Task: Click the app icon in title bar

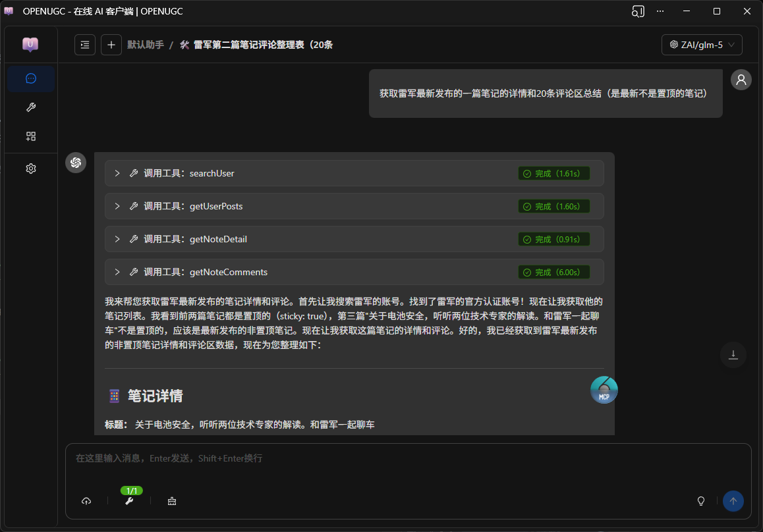Action: click(9, 11)
